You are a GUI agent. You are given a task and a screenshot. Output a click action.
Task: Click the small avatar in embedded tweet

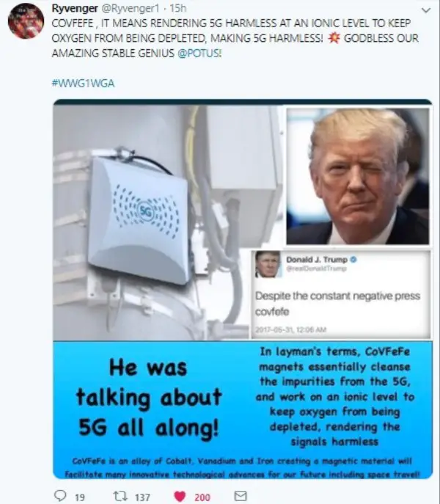268,265
